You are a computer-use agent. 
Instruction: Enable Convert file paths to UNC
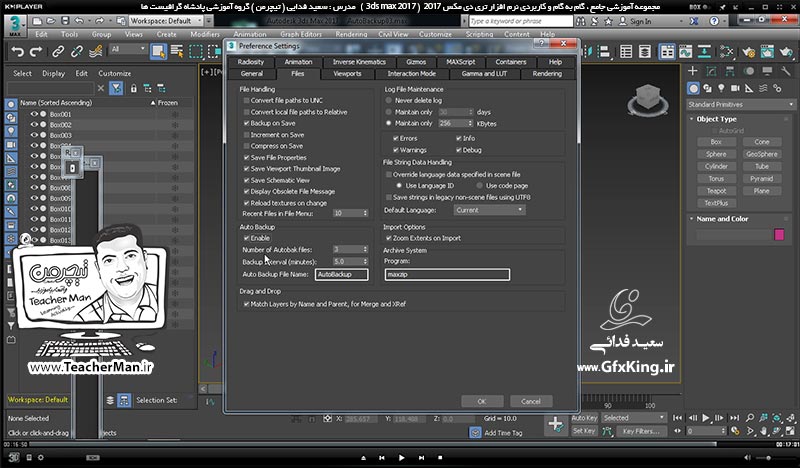[x=246, y=101]
